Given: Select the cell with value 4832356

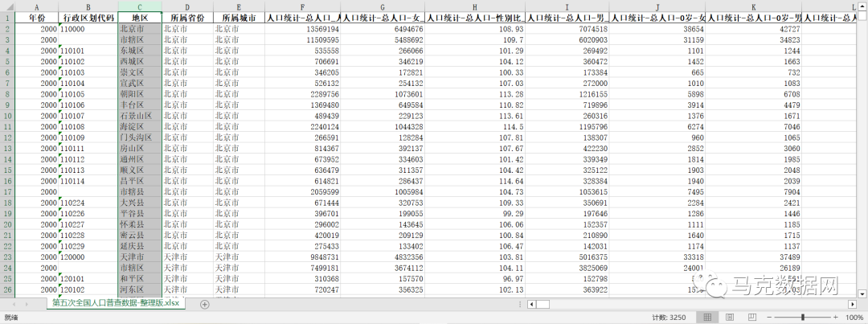Looking at the screenshot, I should point(383,257).
